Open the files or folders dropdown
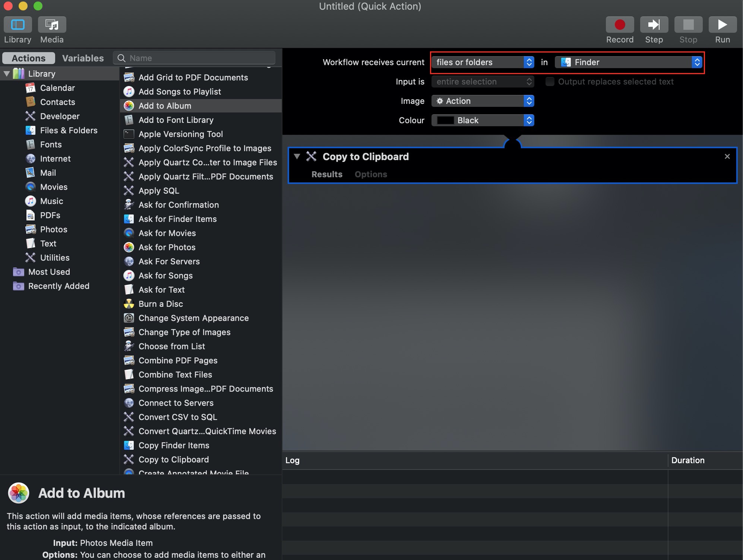Image resolution: width=743 pixels, height=560 pixels. [x=483, y=62]
